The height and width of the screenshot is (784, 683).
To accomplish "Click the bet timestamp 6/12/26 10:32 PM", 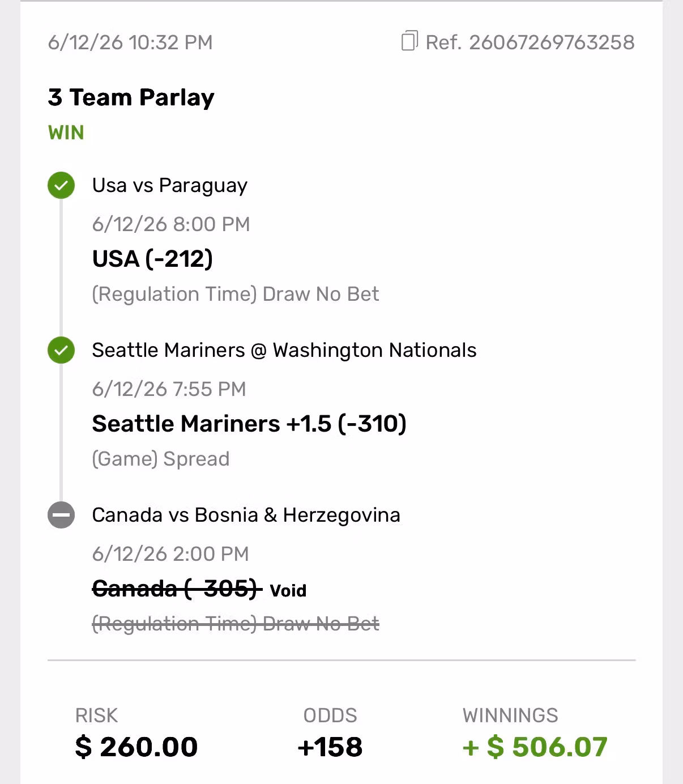I will (130, 42).
